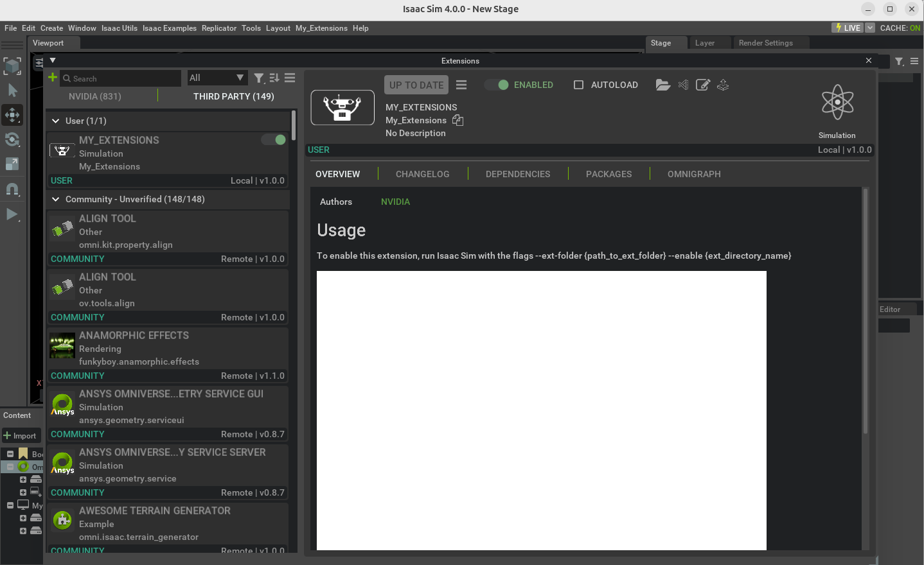Select the NVIDIA (831) extensions tab
This screenshot has height=565, width=924.
(x=95, y=96)
